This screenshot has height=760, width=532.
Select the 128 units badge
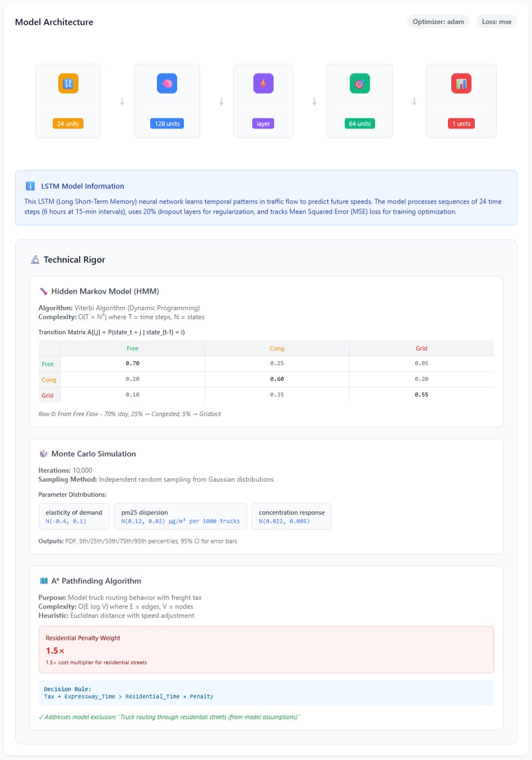pos(167,124)
